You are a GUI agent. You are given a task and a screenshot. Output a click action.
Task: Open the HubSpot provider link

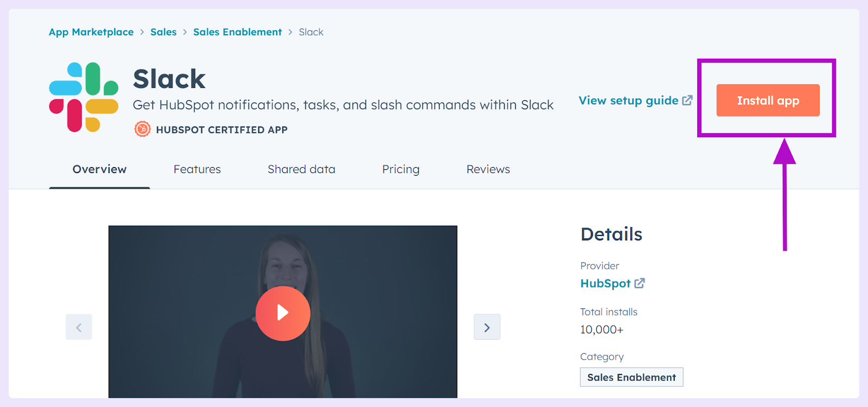point(605,283)
